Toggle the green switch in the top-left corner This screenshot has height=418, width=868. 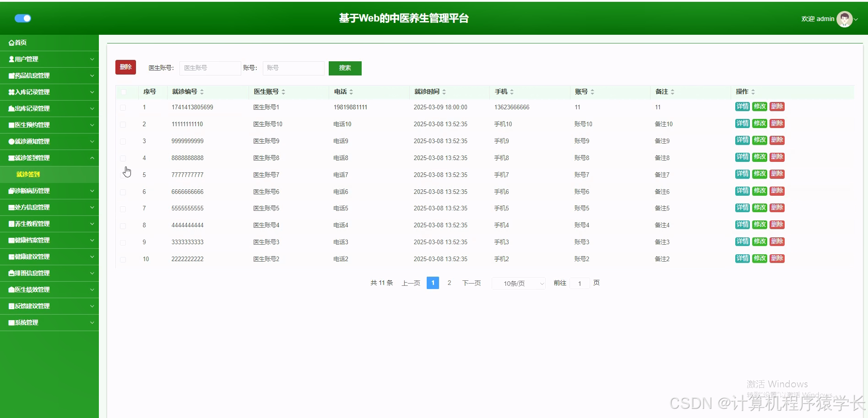23,18
